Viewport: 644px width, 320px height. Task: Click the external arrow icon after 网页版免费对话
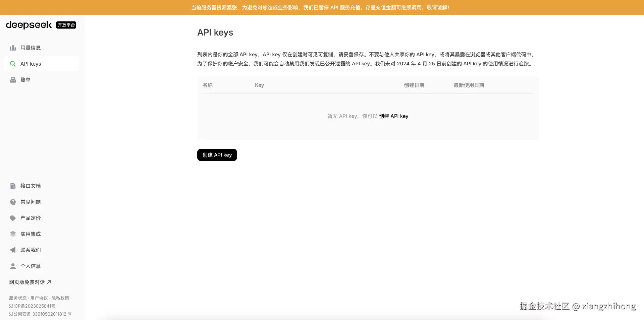(x=49, y=282)
